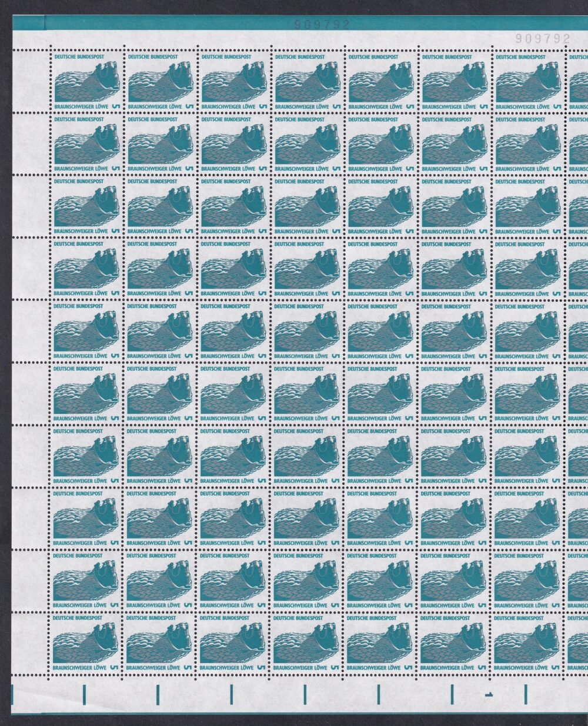The image size is (588, 726).
Task: Click the partially cut-off stamp in top-right corner
Action: point(579,82)
